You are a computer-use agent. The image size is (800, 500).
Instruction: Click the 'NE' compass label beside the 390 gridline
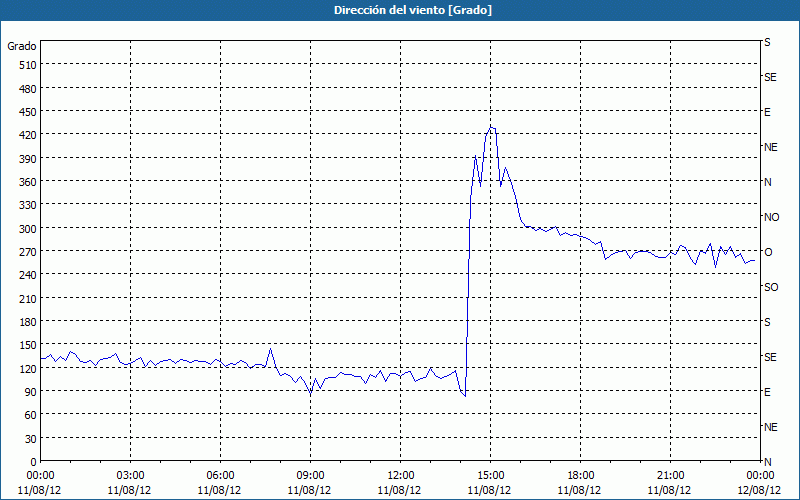click(x=770, y=147)
